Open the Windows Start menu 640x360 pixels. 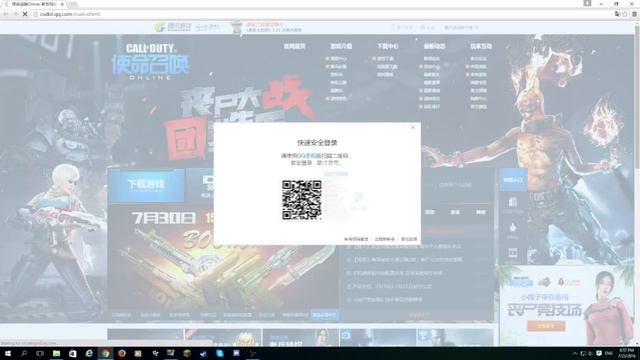tap(7, 353)
